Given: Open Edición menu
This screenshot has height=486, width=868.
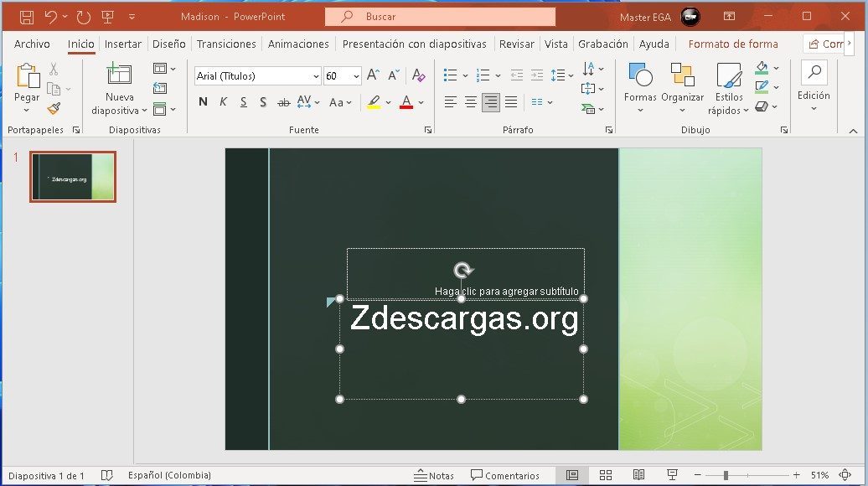Looking at the screenshot, I should (x=814, y=86).
